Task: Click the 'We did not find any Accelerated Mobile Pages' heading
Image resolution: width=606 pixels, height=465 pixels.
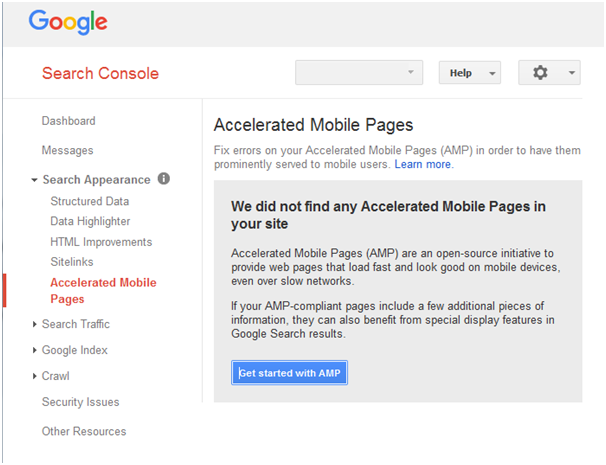Action: (x=388, y=215)
